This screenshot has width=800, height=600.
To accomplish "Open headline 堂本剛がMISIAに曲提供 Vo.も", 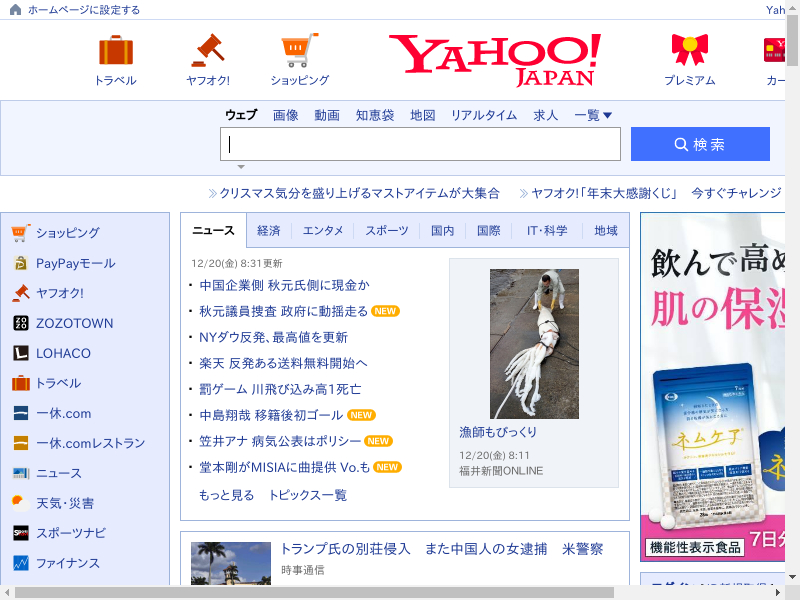I will 284,467.
